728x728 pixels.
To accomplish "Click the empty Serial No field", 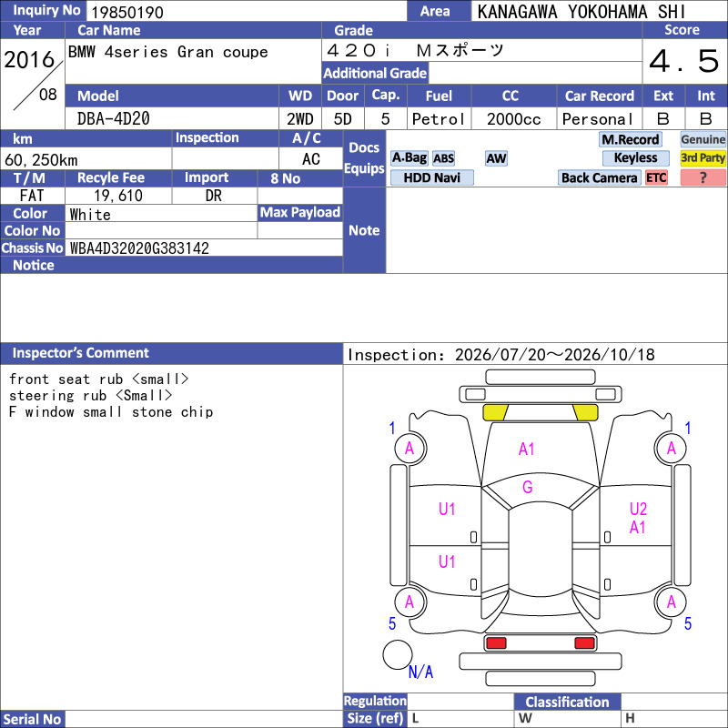I will 204,719.
